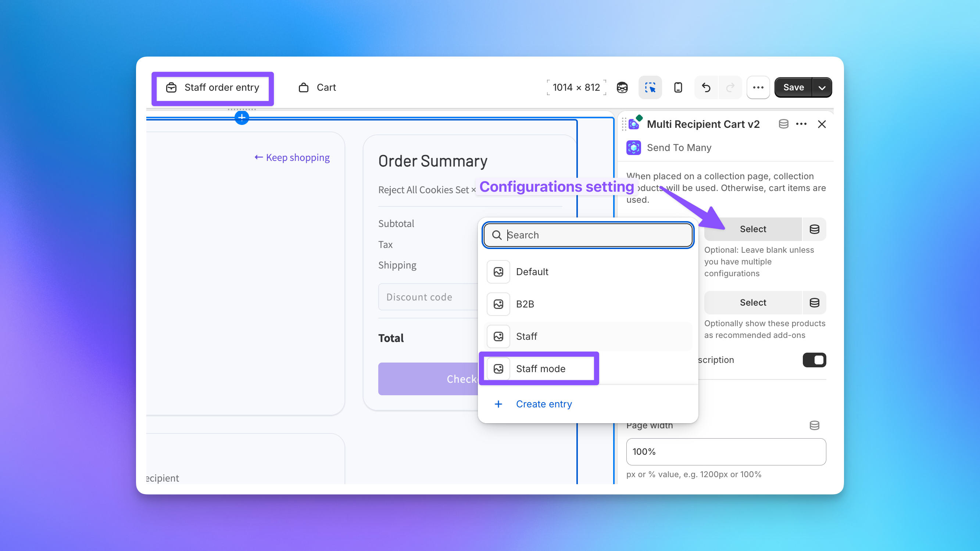Redo the last change
Screen dimensions: 980x551
[730, 87]
